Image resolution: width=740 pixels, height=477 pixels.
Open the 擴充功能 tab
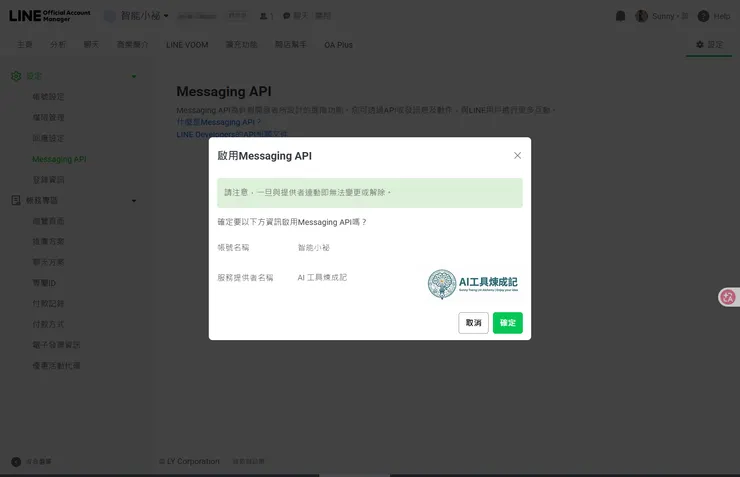[241, 44]
